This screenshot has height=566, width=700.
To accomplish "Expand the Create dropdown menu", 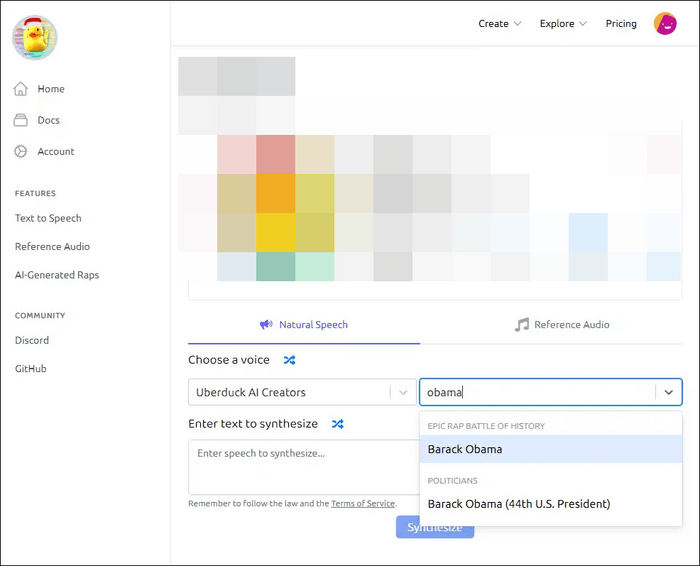I will point(500,24).
